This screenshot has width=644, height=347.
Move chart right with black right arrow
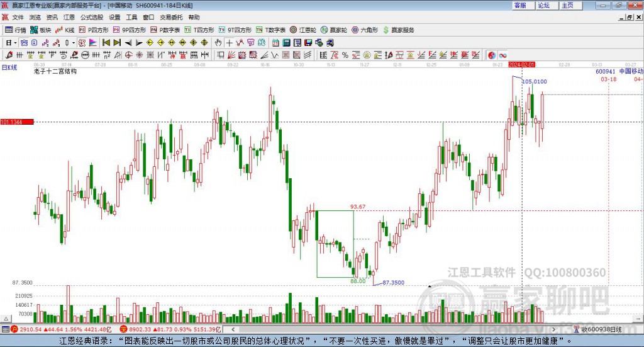(x=139, y=43)
